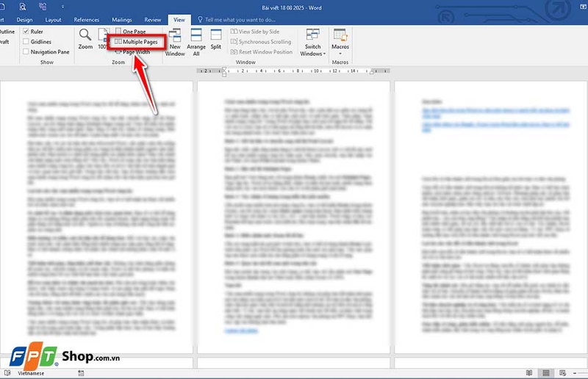Open Ribbon Display Options in title bar
The height and width of the screenshot is (379, 588).
[x=583, y=7]
